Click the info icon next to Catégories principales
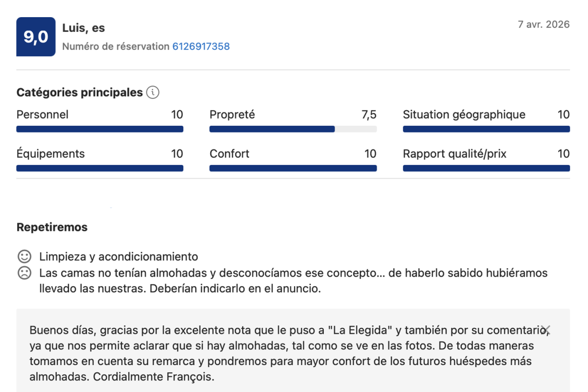 (153, 92)
